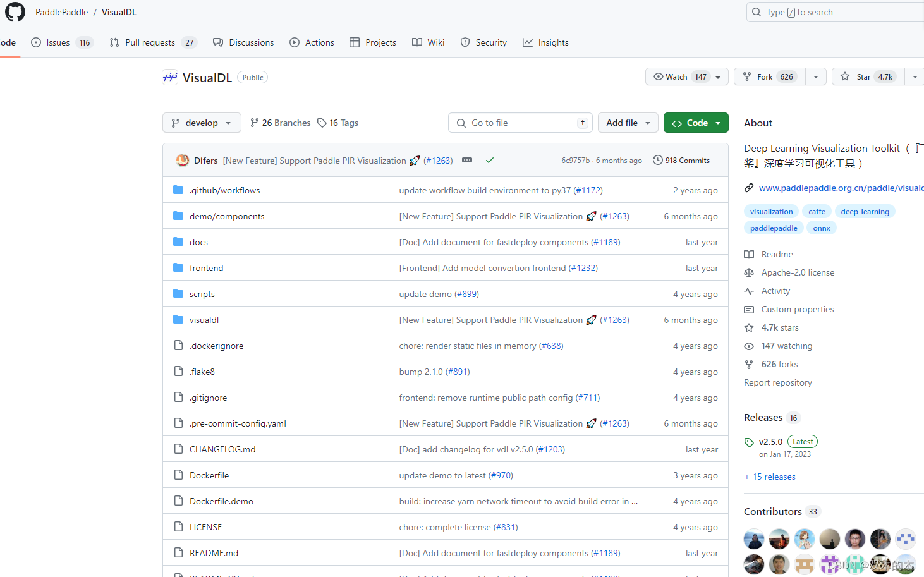Screen dimensions: 924x577
Task: Open the PaddlePaddle organization link
Action: coord(62,12)
